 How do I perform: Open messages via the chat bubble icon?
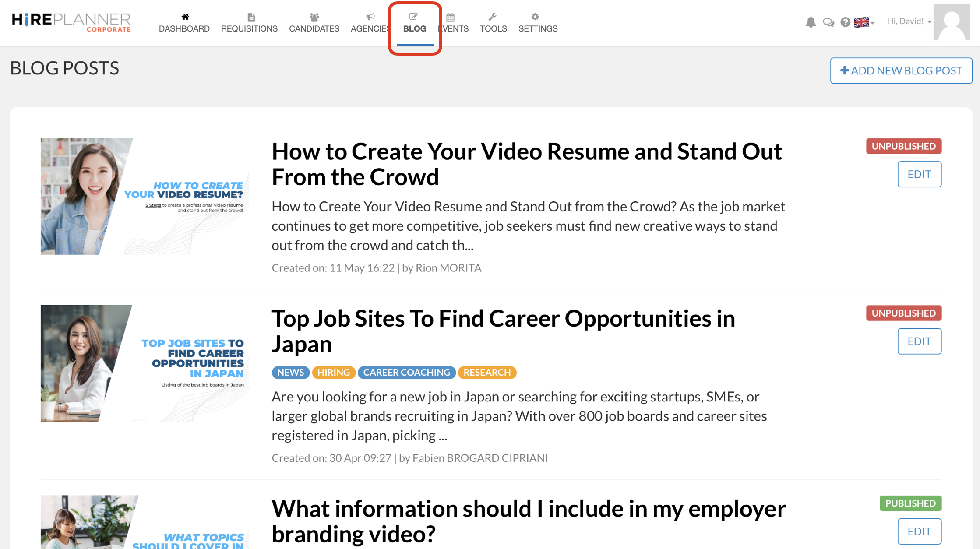(x=828, y=21)
